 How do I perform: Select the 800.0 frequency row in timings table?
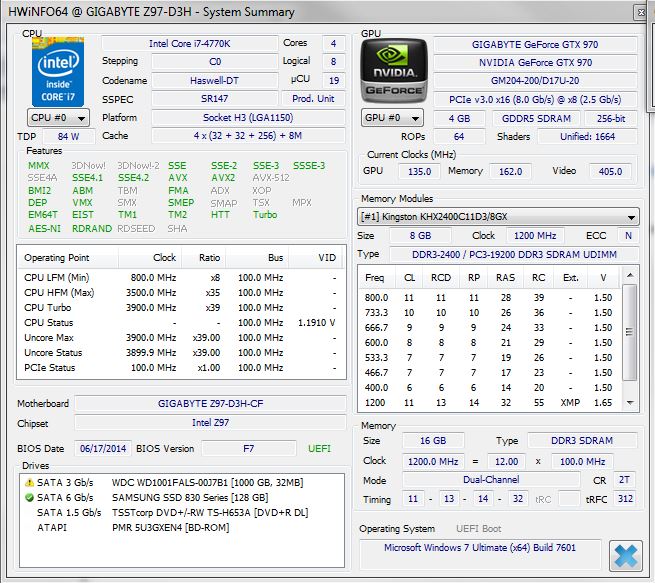click(x=489, y=298)
